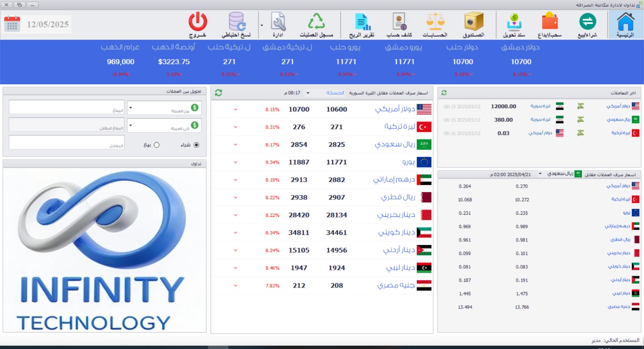644x349 pixels.
Task: Click the المبلغ المقابل corresponding amount field
Action: coord(67,125)
